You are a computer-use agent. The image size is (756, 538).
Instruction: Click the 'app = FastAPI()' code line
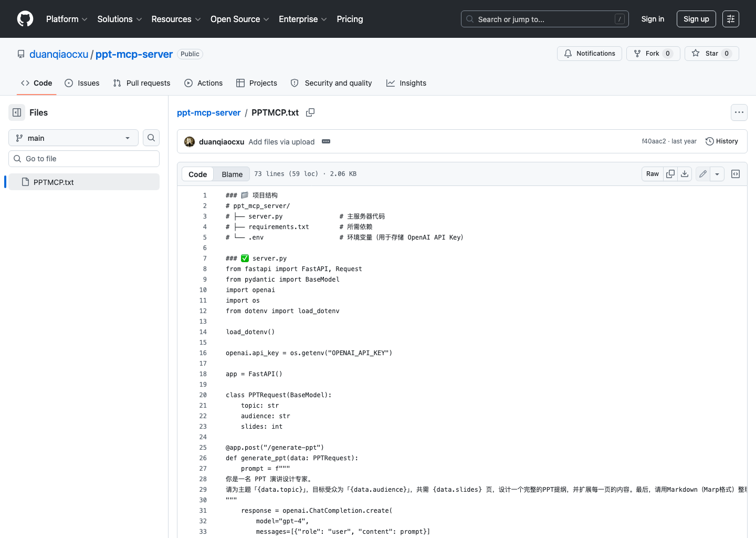[254, 374]
